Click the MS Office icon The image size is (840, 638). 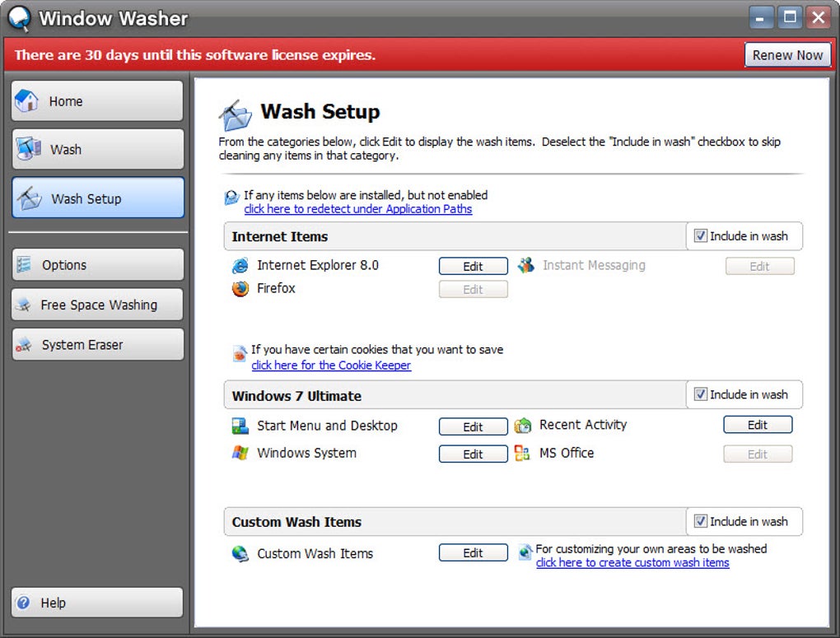click(522, 454)
